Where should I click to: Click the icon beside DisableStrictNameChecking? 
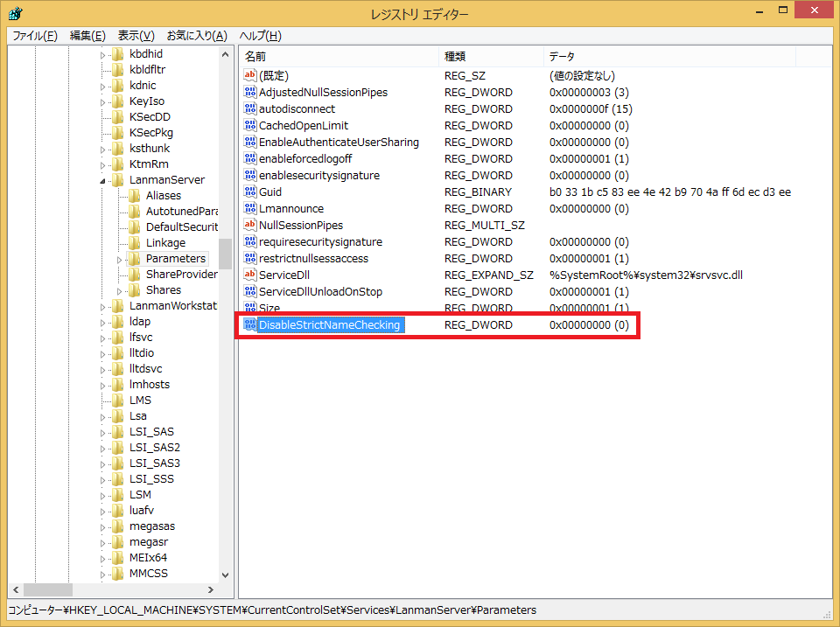[x=249, y=325]
